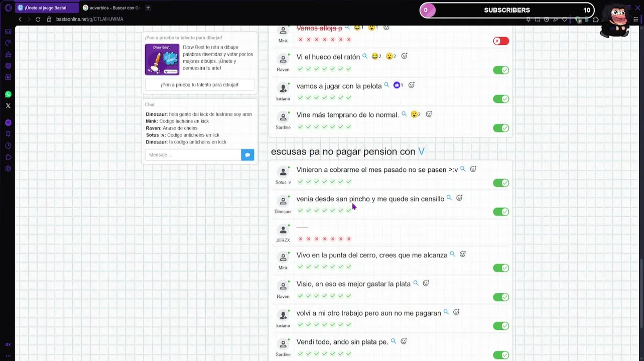Search the answer "Vi el hueco del ratón"
Viewport: 644px width, 361px height.
pos(365,57)
